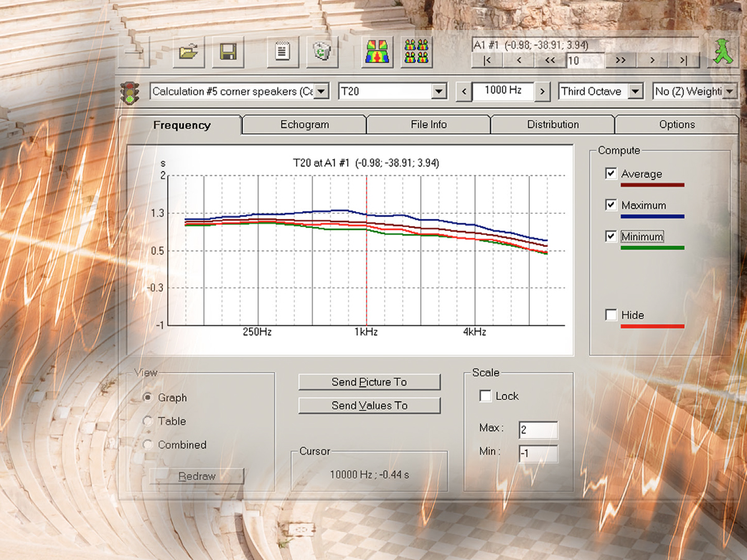Open the Third Octave bandwidth dropdown
The image size is (747, 560).
[x=636, y=91]
